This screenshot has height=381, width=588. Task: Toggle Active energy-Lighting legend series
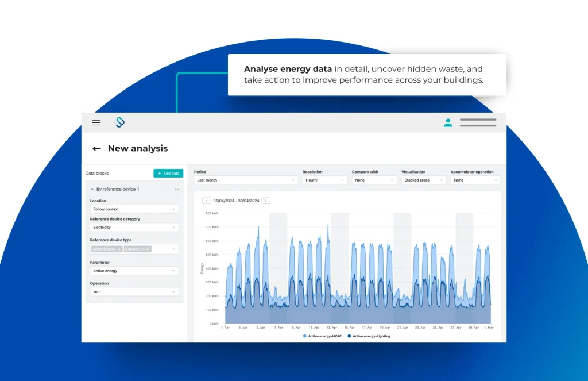click(x=369, y=336)
